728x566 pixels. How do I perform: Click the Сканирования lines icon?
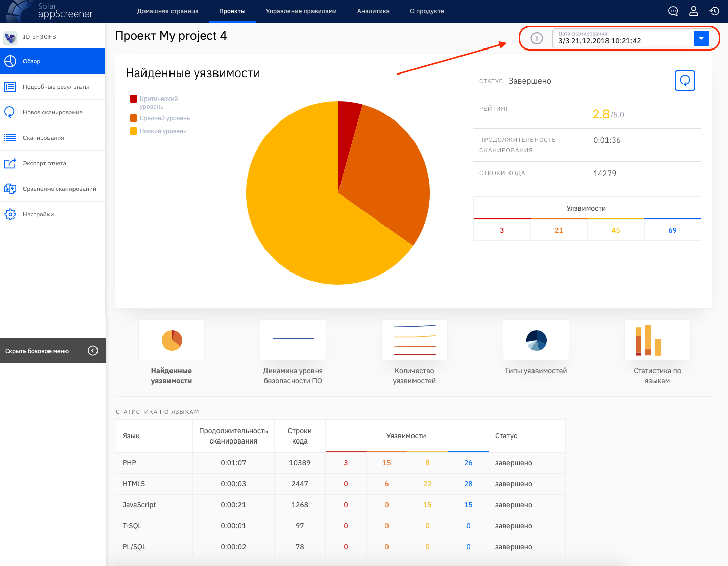pyautogui.click(x=10, y=138)
